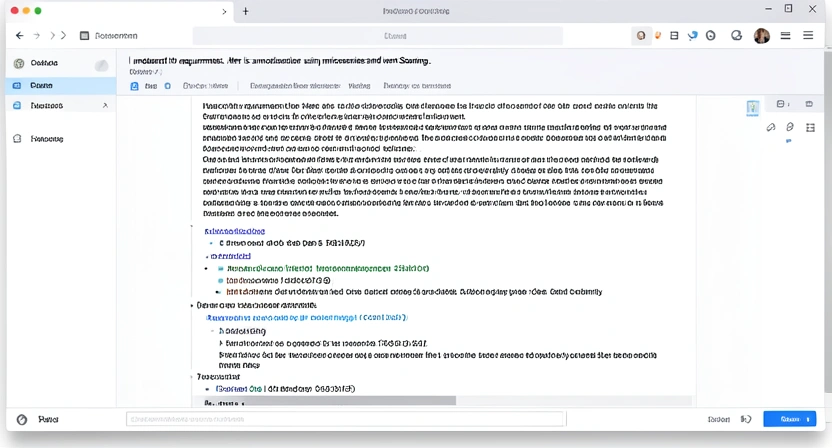Toggle the grey switch in first sidebar row
Image resolution: width=832 pixels, height=448 pixels.
[101, 65]
